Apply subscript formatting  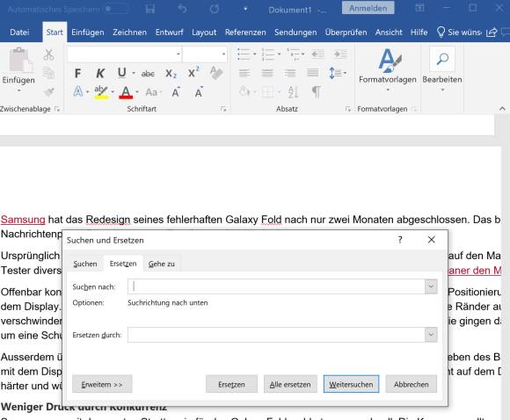click(x=171, y=74)
